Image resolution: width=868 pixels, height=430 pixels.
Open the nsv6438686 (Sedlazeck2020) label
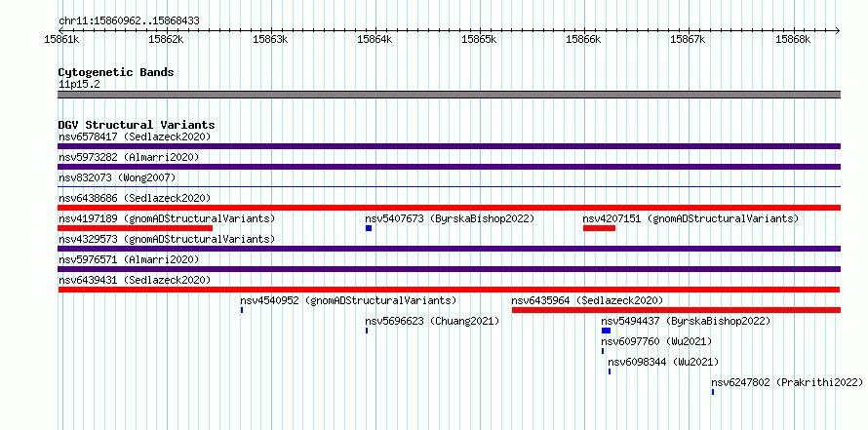tap(135, 198)
